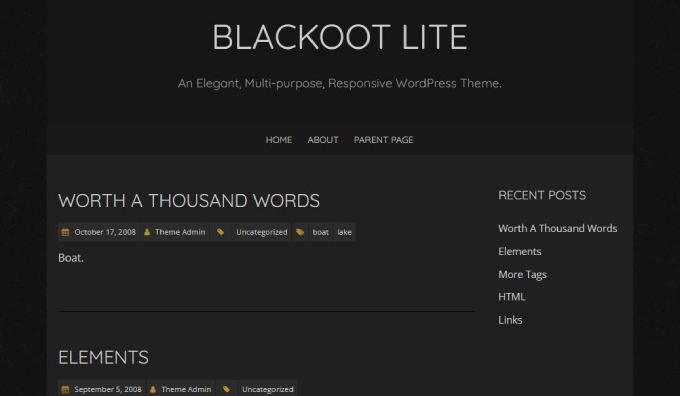The width and height of the screenshot is (680, 396).
Task: Open Uncategorized category in first post
Action: (262, 232)
